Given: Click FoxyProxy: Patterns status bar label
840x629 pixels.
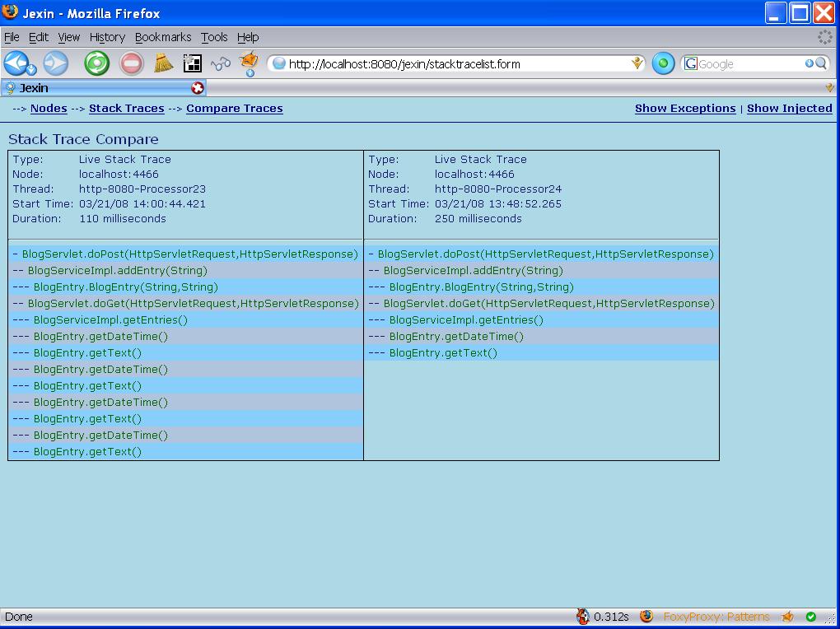Looking at the screenshot, I should pos(716,617).
